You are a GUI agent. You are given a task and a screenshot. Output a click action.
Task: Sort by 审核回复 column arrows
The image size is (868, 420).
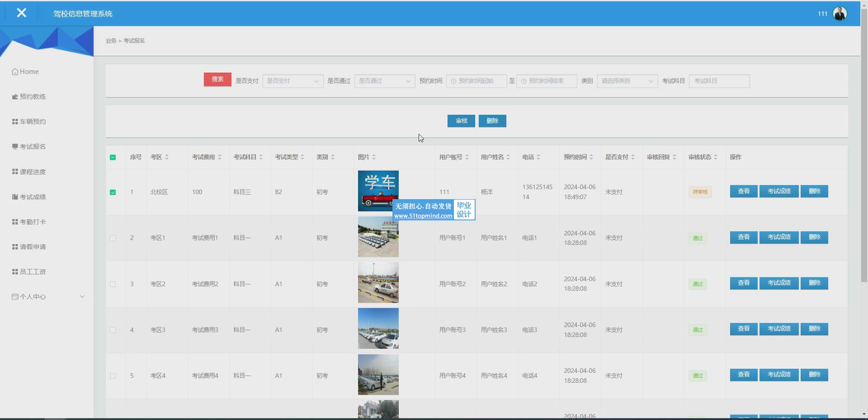(x=675, y=157)
